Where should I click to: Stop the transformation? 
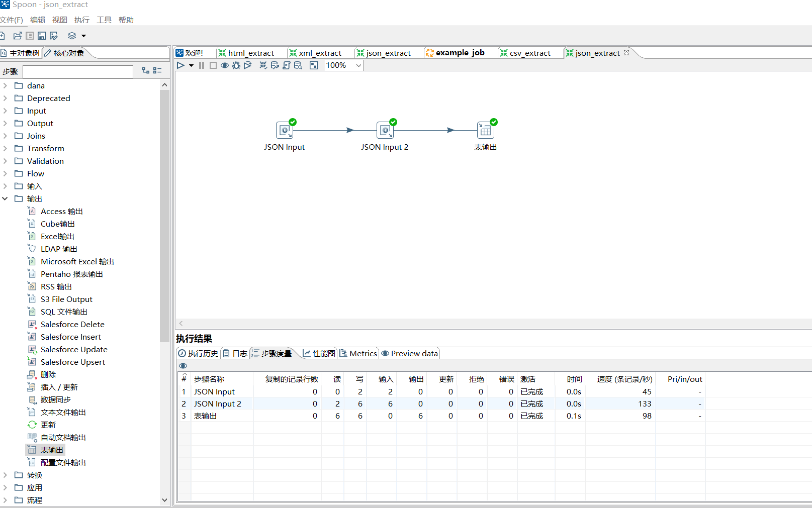click(213, 65)
